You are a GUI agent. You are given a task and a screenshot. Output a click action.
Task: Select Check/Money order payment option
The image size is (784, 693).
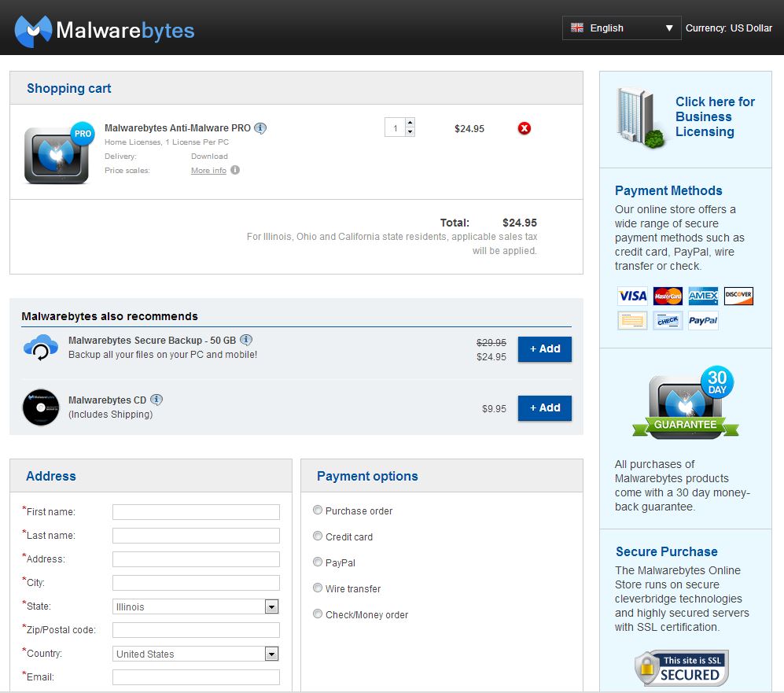coord(318,614)
